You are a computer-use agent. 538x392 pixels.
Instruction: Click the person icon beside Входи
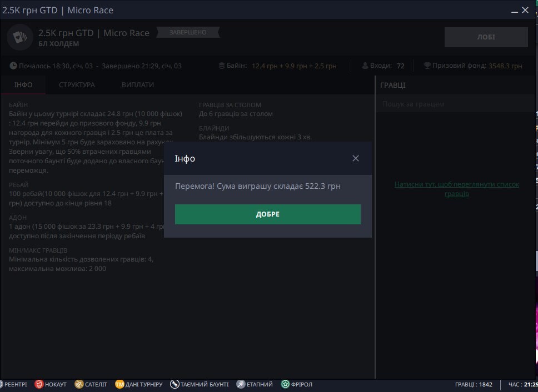coord(365,66)
